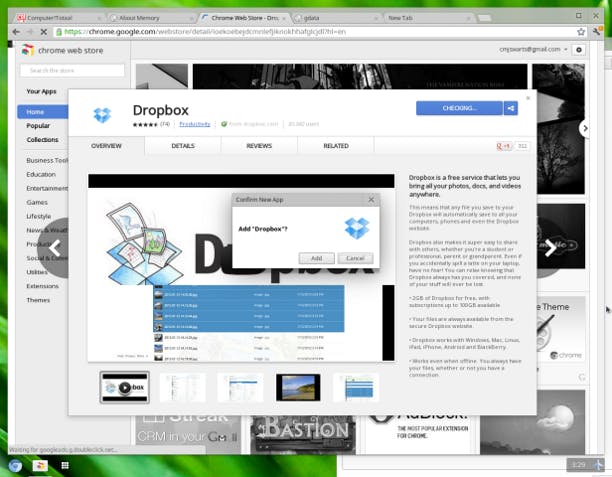Viewport: 612px width, 477px height.
Task: Go to next screenshot with right arrow
Action: [x=550, y=248]
